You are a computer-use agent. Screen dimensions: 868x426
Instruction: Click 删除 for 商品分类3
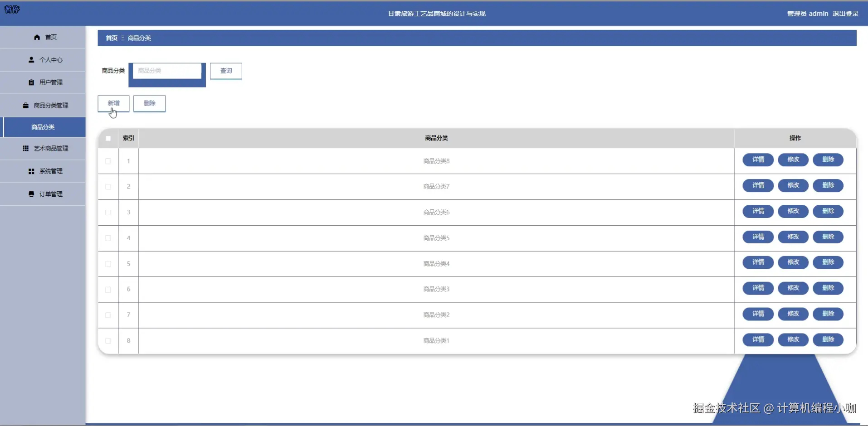[828, 288]
